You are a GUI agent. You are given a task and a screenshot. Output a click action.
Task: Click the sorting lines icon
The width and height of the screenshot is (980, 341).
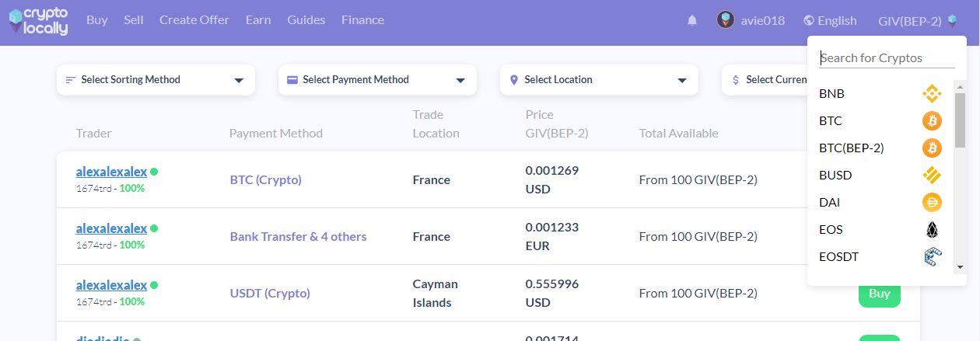click(x=71, y=80)
